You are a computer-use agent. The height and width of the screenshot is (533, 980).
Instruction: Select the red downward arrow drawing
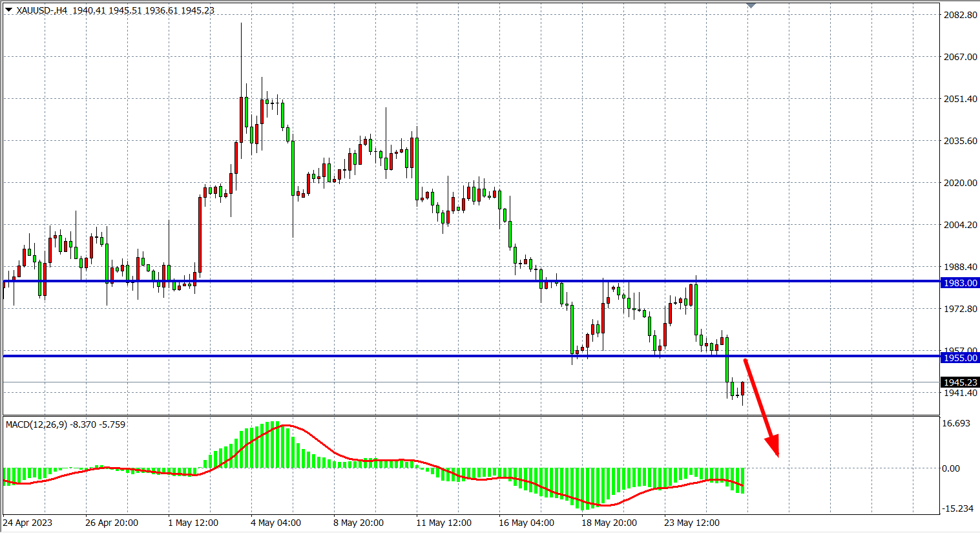coord(761,406)
